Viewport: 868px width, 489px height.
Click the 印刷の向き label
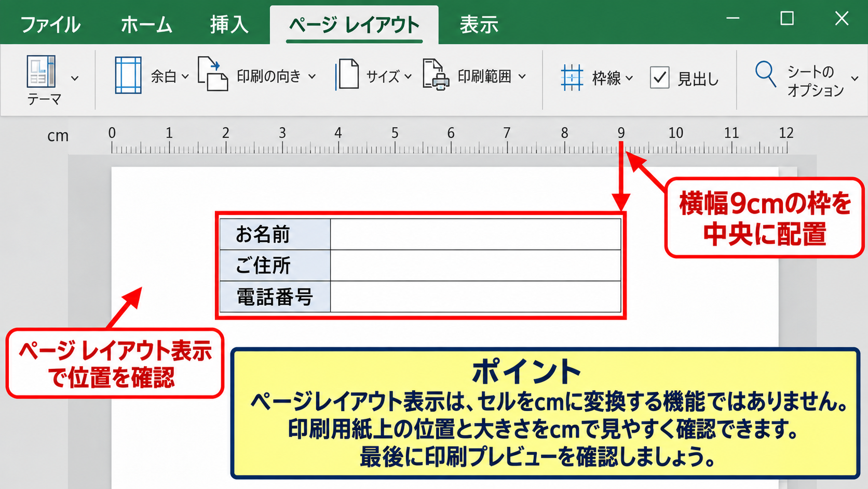[x=269, y=76]
